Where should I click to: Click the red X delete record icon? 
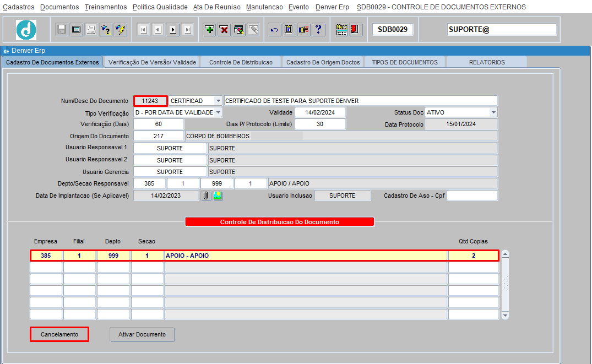click(224, 29)
